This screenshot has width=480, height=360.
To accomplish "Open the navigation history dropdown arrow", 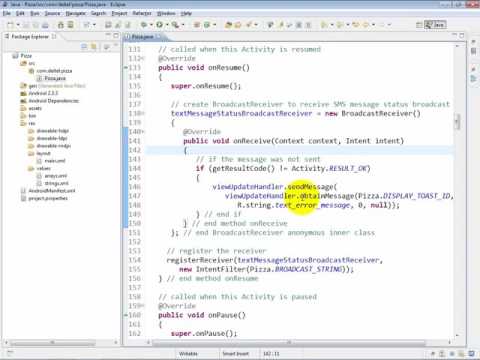I will 373,25.
